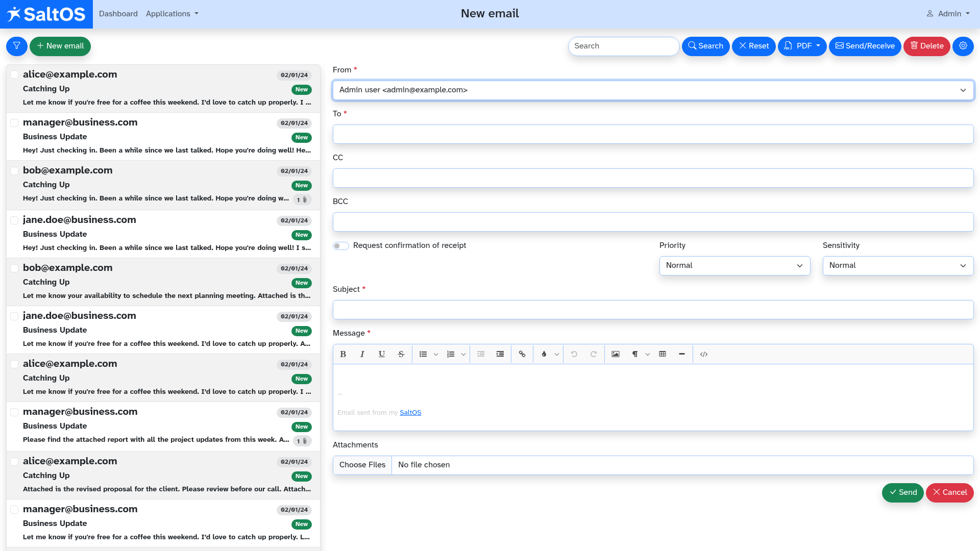Open the settings gear button
The image size is (980, 551).
click(x=963, y=46)
